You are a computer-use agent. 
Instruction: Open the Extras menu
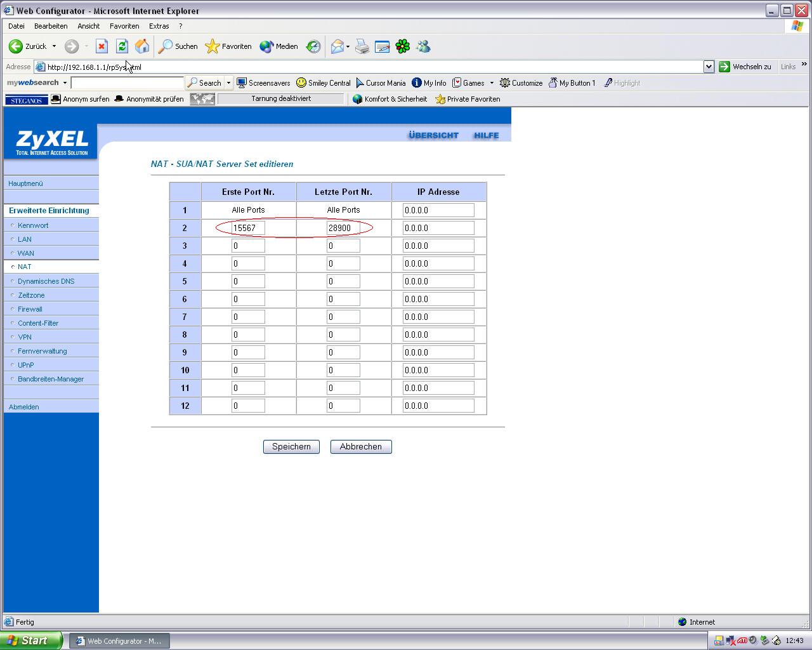(159, 26)
